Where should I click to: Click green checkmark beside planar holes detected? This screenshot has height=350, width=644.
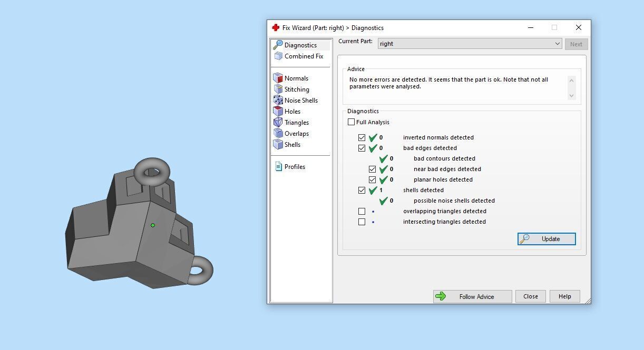tap(383, 180)
